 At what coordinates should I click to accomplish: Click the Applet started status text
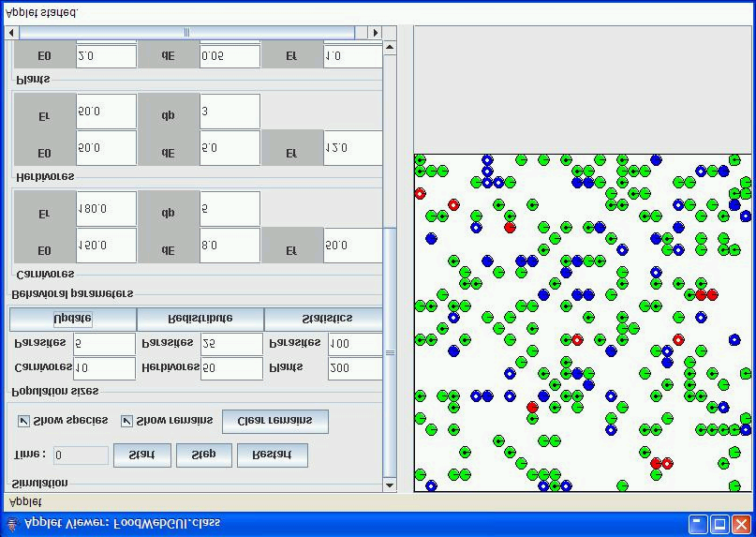[x=41, y=13]
